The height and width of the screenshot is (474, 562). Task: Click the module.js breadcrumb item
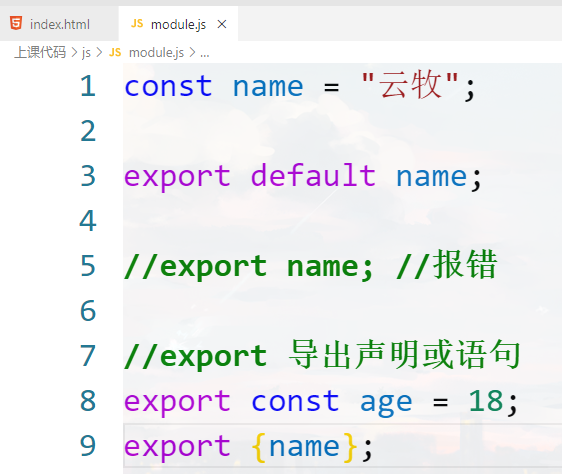[x=156, y=53]
